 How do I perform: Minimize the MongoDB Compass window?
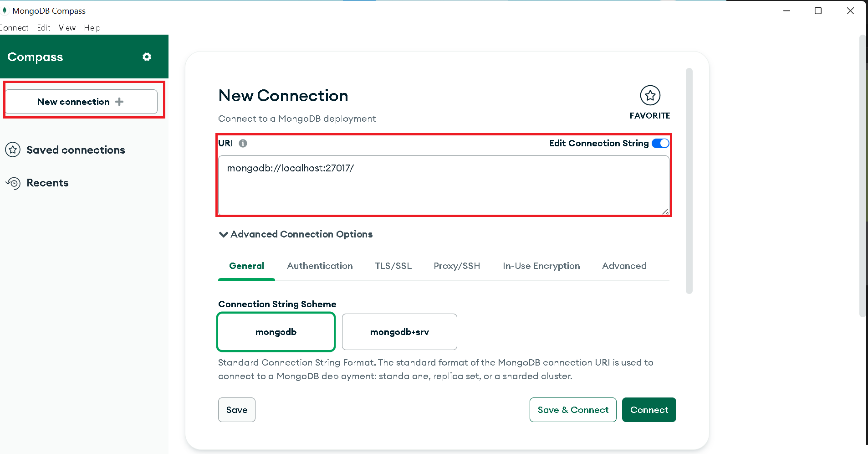(x=786, y=10)
